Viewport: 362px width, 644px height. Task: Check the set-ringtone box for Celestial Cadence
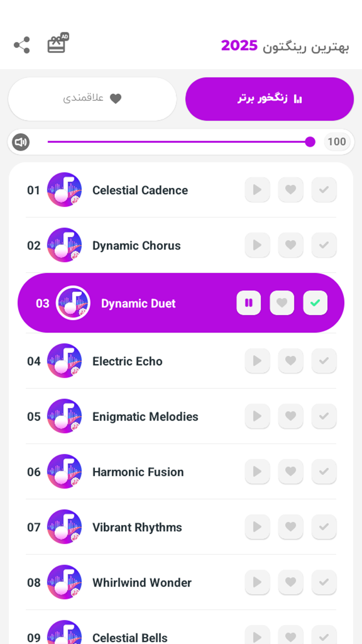(324, 190)
